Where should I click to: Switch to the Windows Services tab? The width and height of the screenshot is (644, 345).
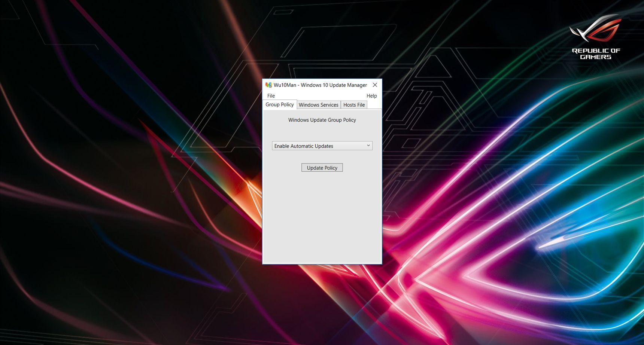319,105
